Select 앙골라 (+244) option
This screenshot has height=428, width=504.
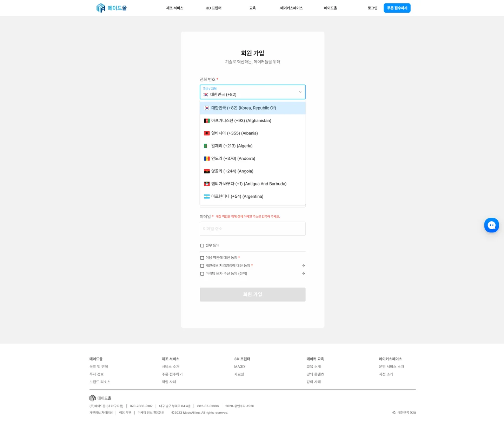[252, 171]
